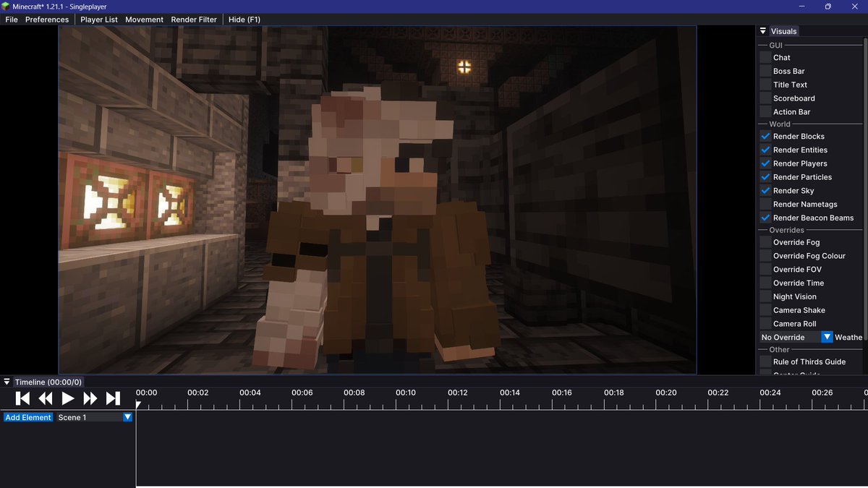Viewport: 868px width, 488px height.
Task: Jump to timeline end button
Action: tap(113, 398)
